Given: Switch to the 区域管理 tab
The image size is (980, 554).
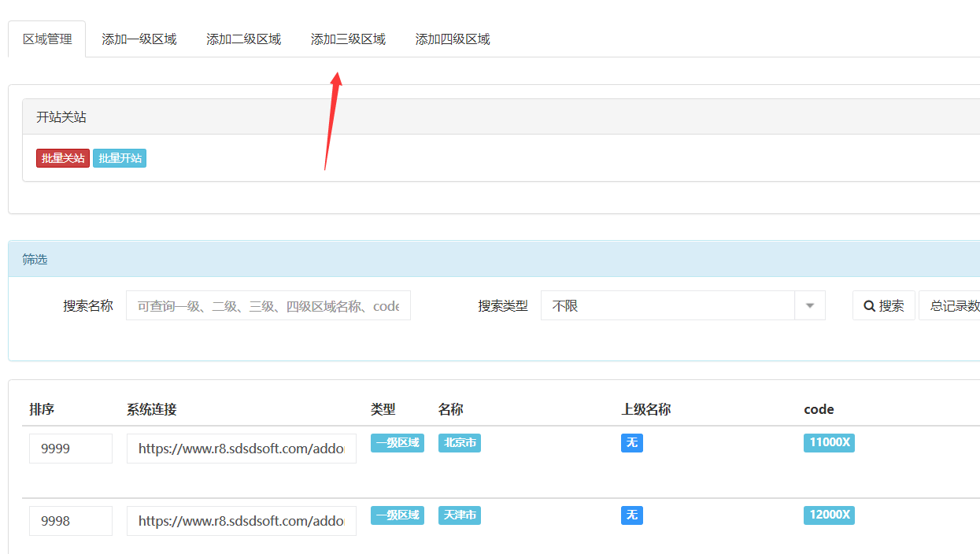Looking at the screenshot, I should (x=47, y=39).
